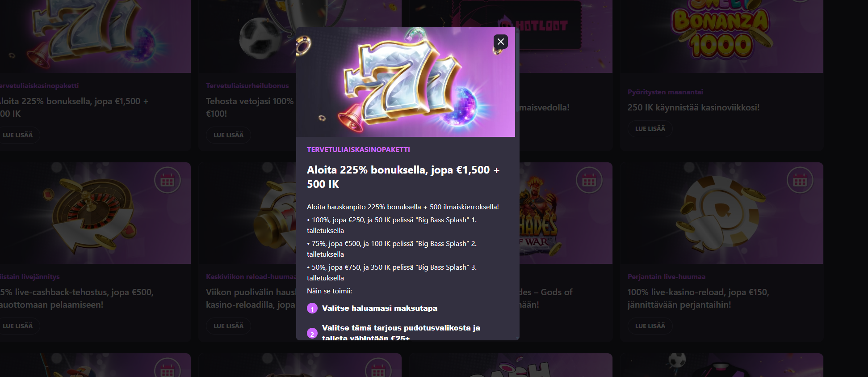Click LUE LISÄÄ under live cashback card
The width and height of the screenshot is (868, 377).
[x=18, y=326]
